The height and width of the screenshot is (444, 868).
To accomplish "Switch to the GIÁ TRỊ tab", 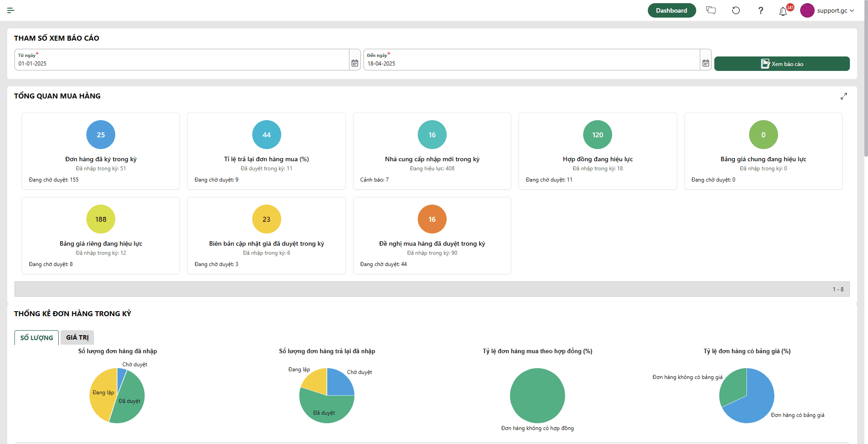I will [77, 337].
